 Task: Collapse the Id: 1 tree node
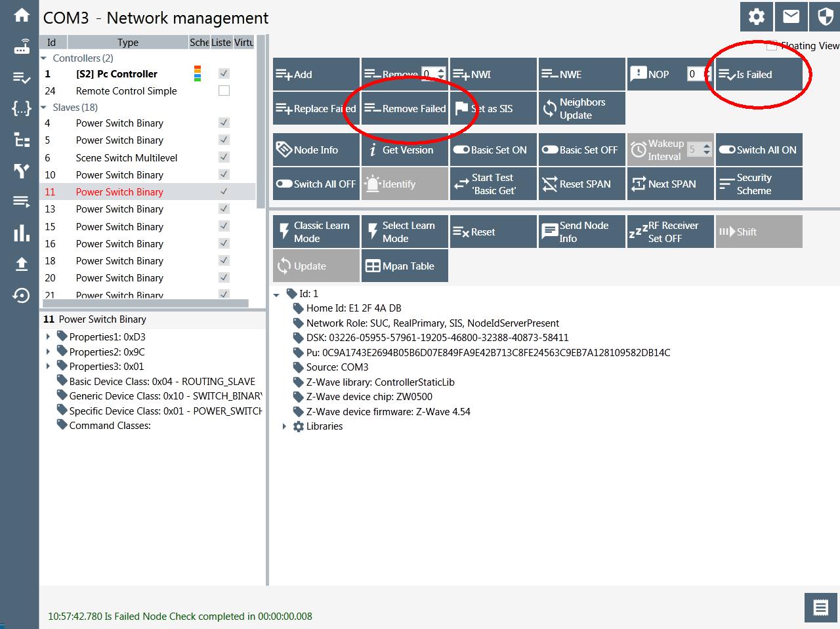pos(276,294)
